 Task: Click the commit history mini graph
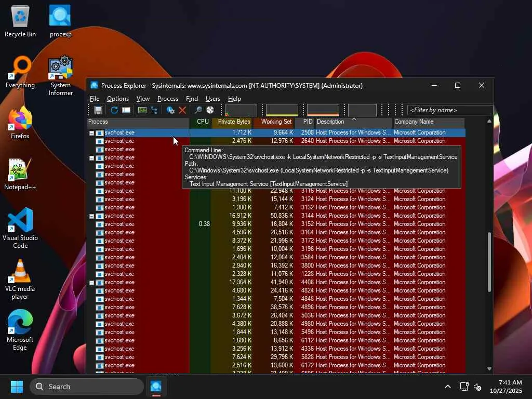click(x=282, y=110)
